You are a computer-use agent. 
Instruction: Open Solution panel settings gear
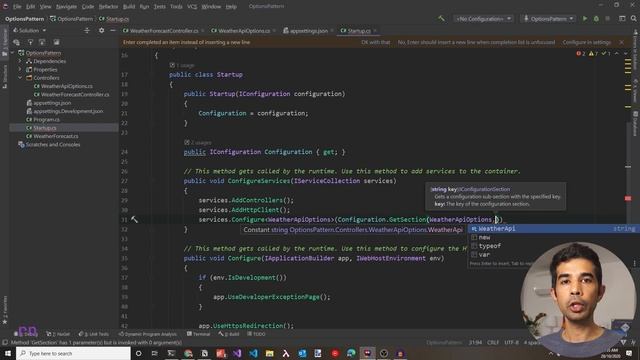101,31
